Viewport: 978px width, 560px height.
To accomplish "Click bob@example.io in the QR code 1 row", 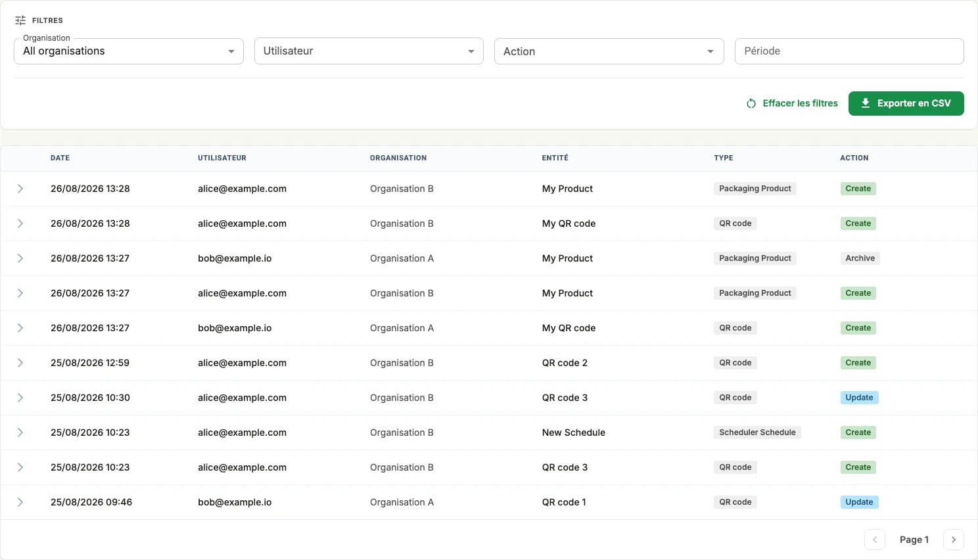I will point(235,502).
